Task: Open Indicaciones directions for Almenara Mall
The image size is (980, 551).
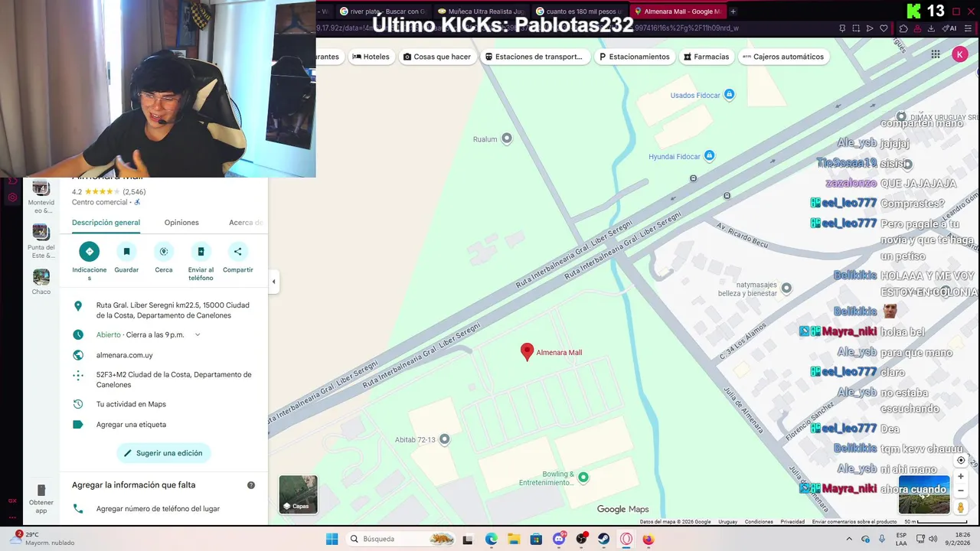Action: (89, 251)
